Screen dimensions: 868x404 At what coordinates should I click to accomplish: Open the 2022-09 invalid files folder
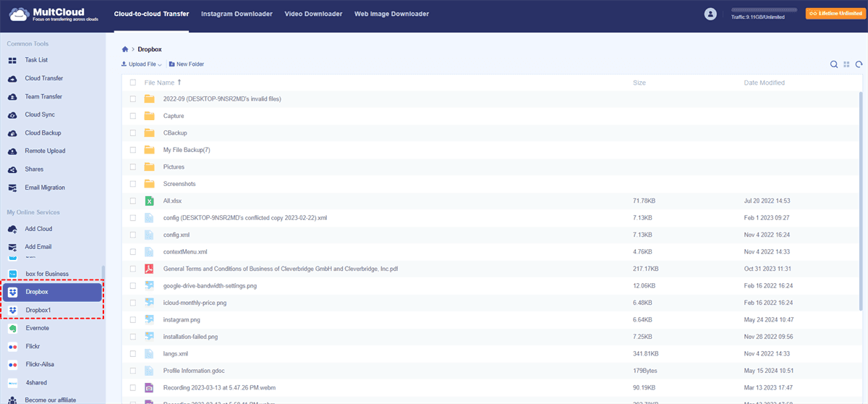click(222, 98)
